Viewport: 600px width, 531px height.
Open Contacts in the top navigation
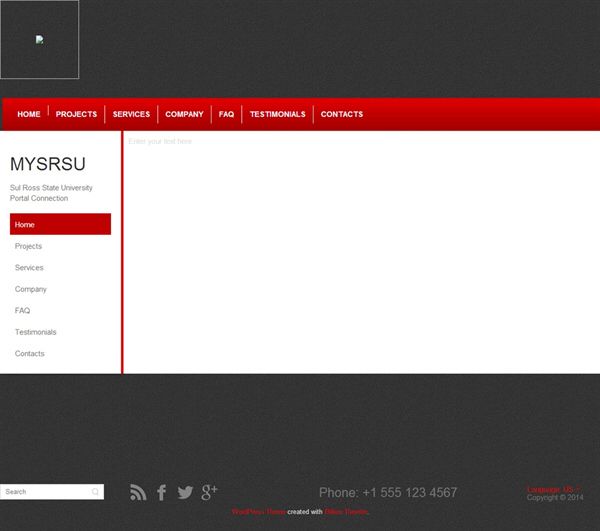(342, 114)
